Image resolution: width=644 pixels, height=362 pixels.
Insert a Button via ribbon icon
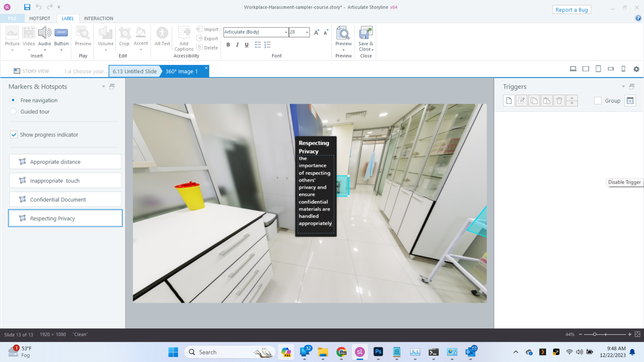coord(61,33)
